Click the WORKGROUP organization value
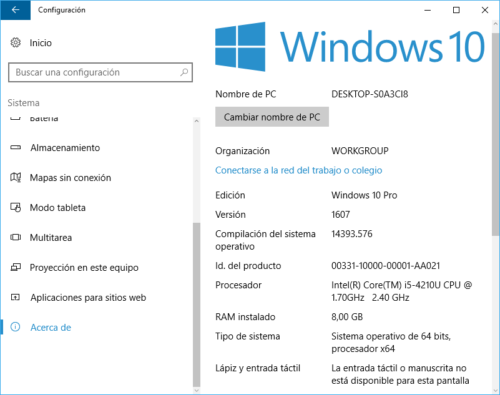Screen dimensions: 500x395 click(x=360, y=151)
